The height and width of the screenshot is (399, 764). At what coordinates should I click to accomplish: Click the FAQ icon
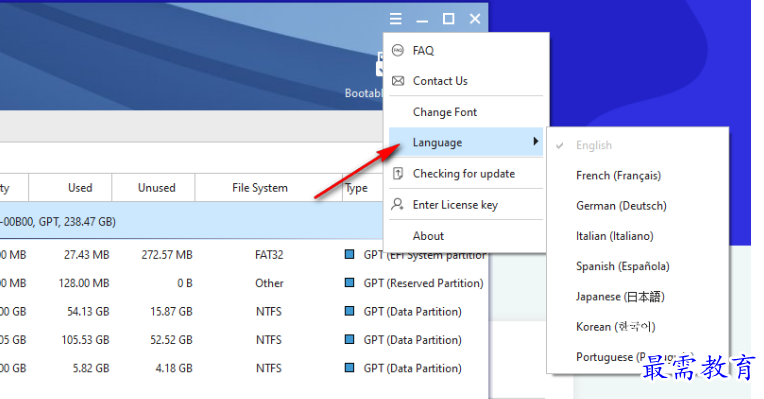[x=398, y=50]
